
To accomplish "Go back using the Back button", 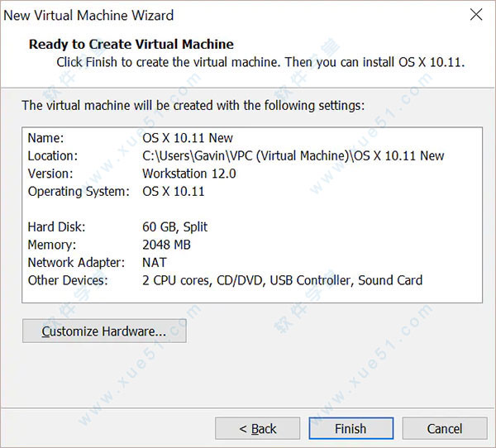I will tap(257, 428).
